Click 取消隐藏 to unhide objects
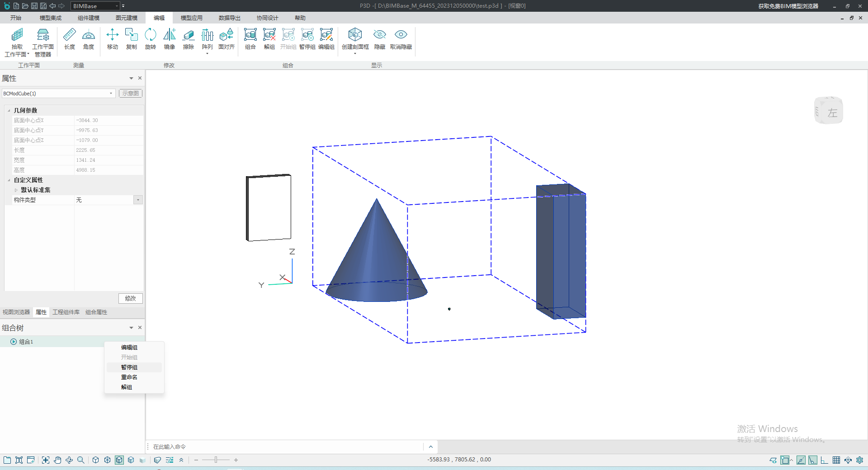868x470 pixels. click(401, 39)
